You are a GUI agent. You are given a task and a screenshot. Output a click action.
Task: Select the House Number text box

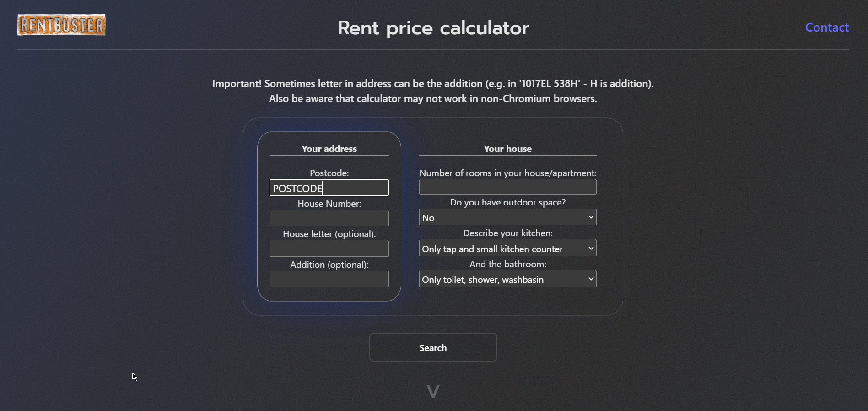[x=329, y=218]
